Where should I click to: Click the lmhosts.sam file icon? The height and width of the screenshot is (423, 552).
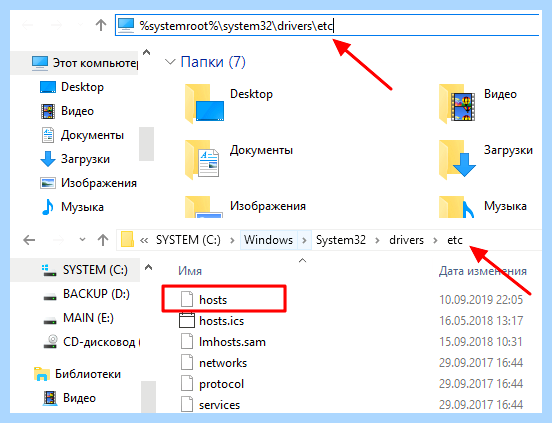tap(187, 341)
